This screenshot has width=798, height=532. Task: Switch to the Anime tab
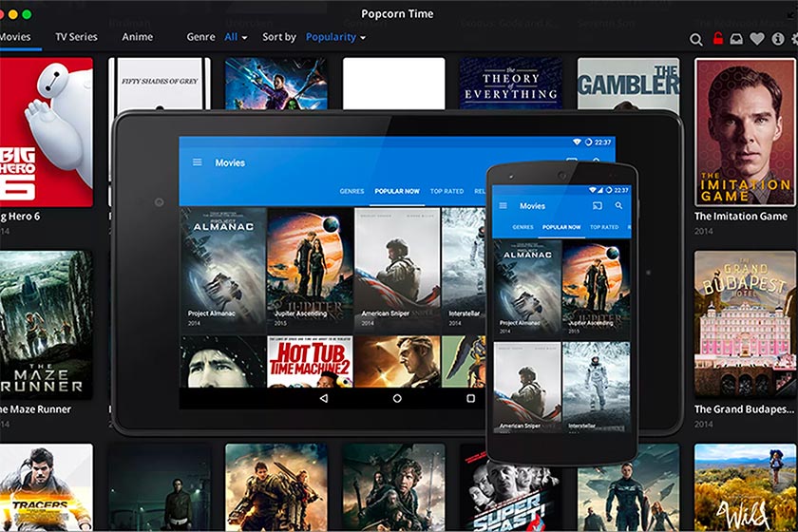[137, 37]
